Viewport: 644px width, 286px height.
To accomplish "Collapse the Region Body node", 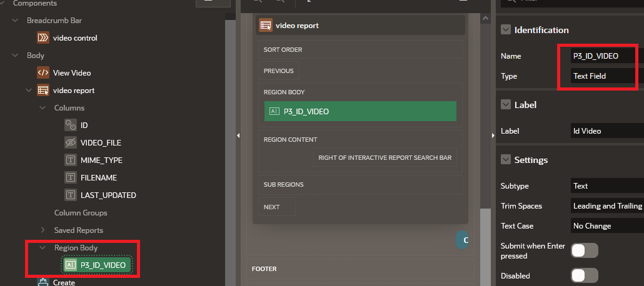I will [x=43, y=247].
